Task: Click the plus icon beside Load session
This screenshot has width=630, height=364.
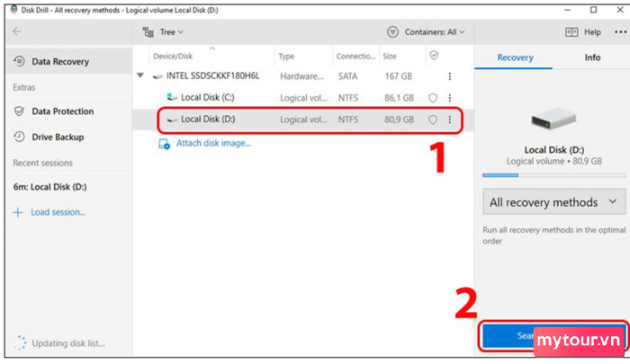Action: 18,212
